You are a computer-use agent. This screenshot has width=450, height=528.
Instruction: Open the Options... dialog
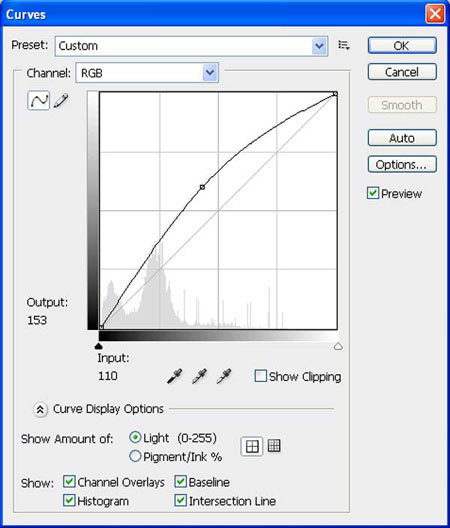pyautogui.click(x=402, y=164)
